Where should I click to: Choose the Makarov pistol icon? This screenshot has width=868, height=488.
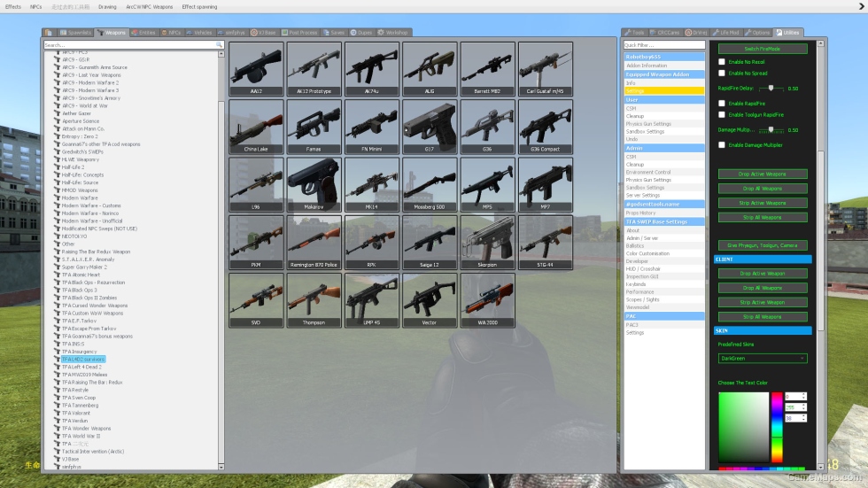(x=314, y=184)
